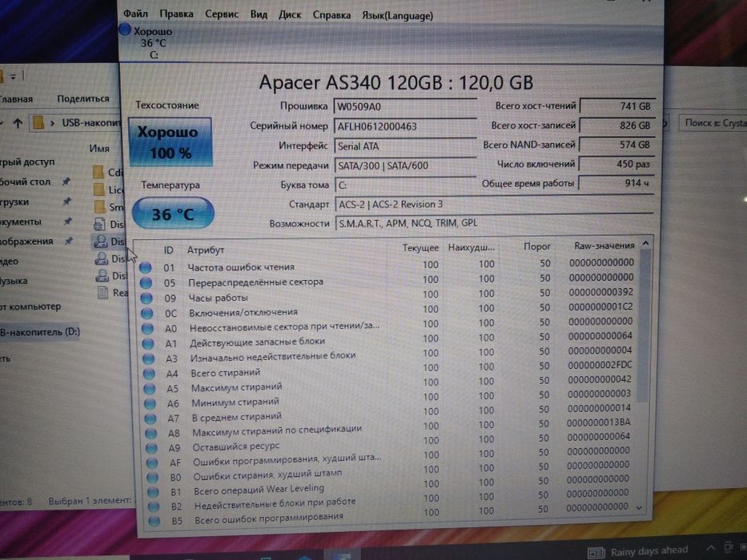Image resolution: width=747 pixels, height=560 pixels.
Task: Click the Атрибут column header
Action: (205, 250)
